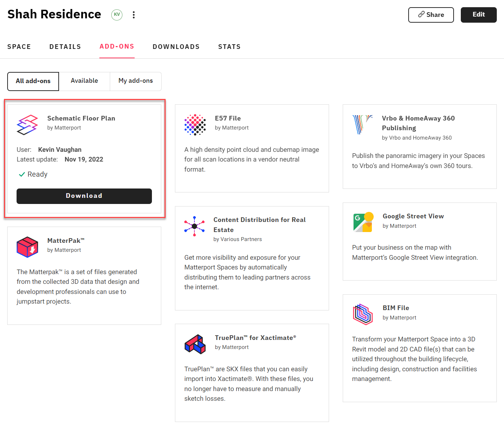This screenshot has height=427, width=504.
Task: Click the MatterPak description paragraph
Action: pos(78,287)
